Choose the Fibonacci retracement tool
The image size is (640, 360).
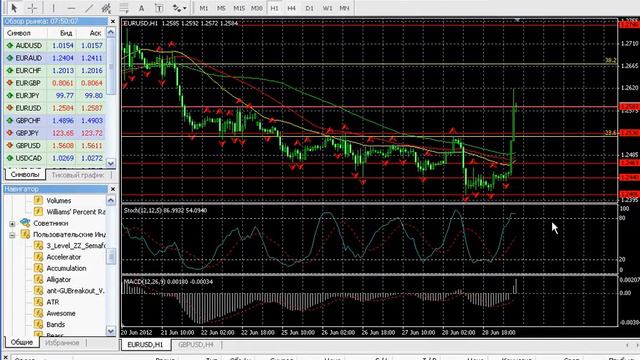pos(124,8)
